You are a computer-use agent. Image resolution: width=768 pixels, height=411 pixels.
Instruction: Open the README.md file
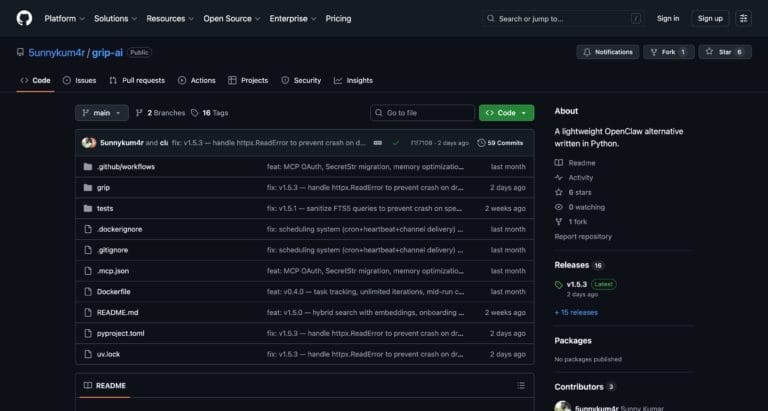(118, 313)
